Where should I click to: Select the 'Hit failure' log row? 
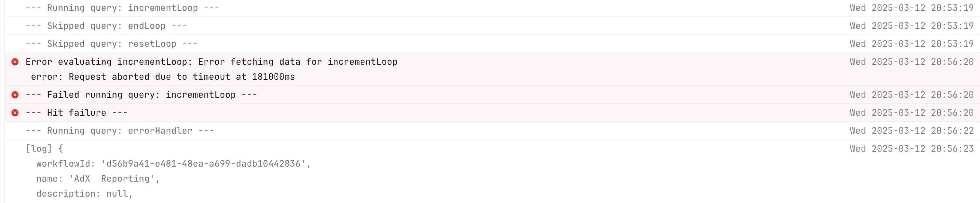point(492,113)
